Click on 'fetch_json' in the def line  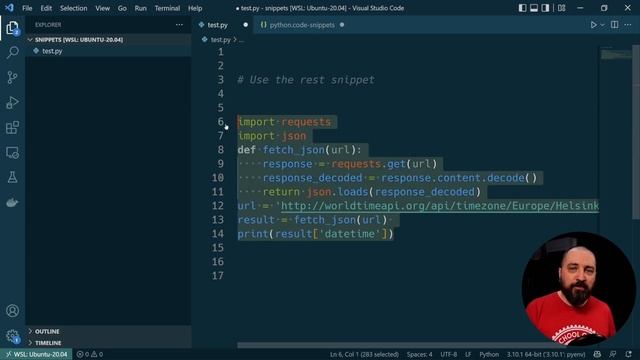coord(293,150)
